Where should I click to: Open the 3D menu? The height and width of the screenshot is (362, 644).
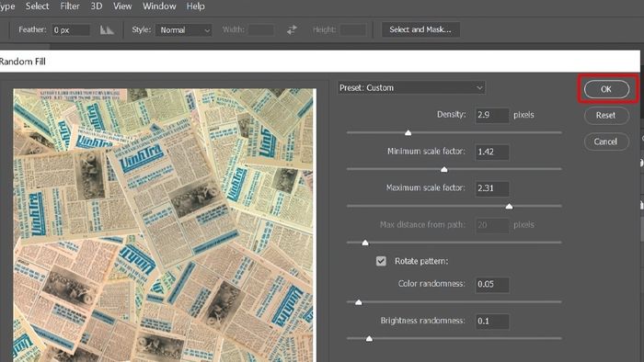tap(96, 6)
